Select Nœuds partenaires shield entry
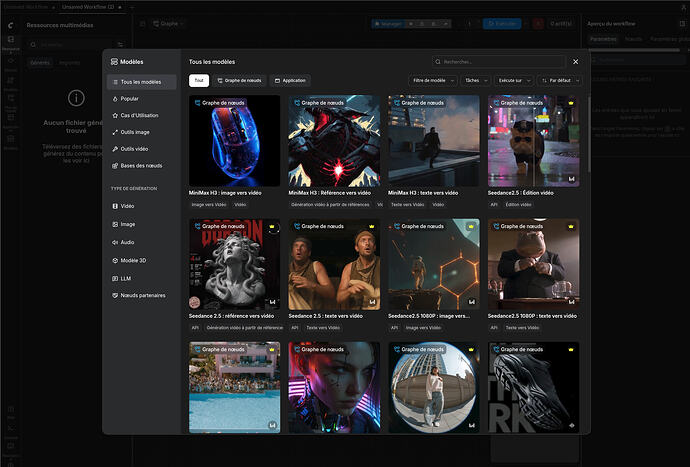690x467 pixels. pyautogui.click(x=141, y=295)
